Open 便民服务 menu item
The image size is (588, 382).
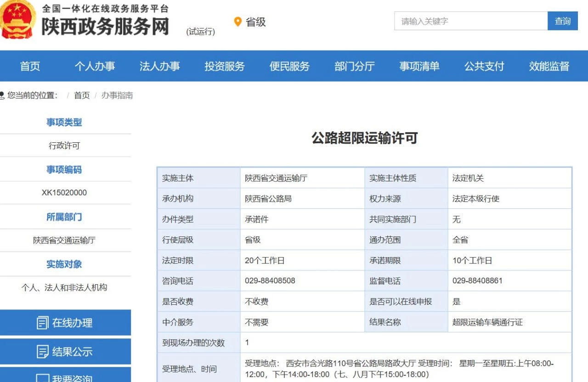(x=289, y=66)
